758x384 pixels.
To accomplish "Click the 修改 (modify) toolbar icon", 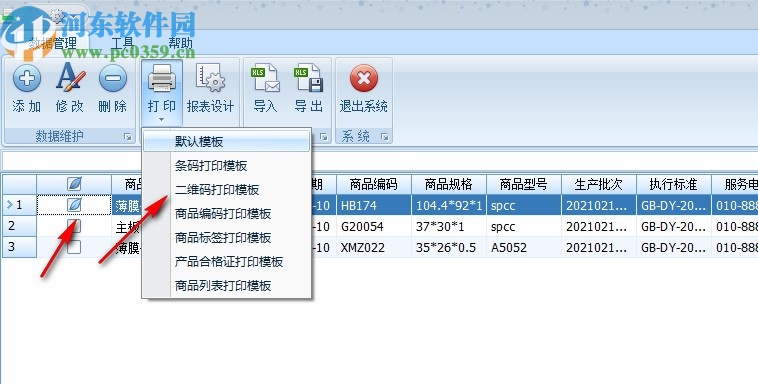I will point(70,78).
